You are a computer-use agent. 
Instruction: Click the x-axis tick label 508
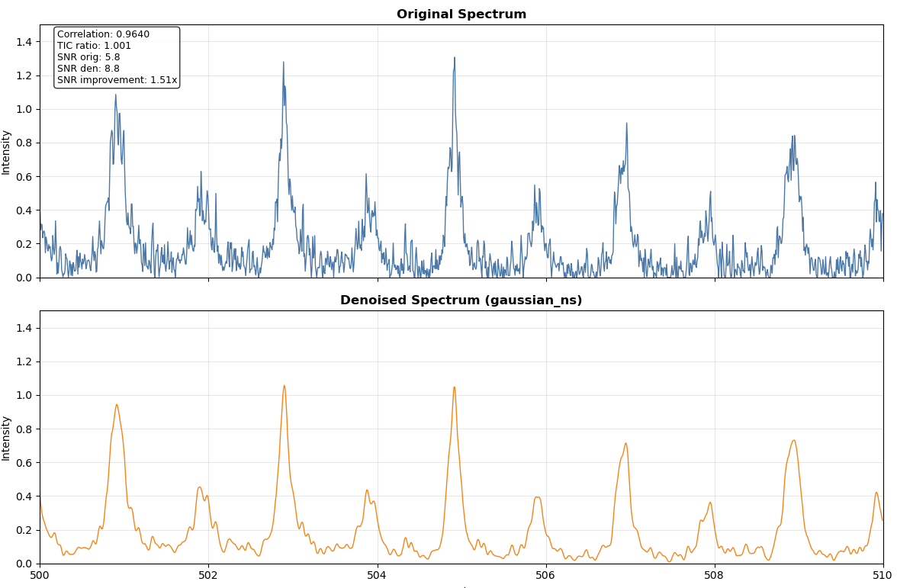[715, 574]
